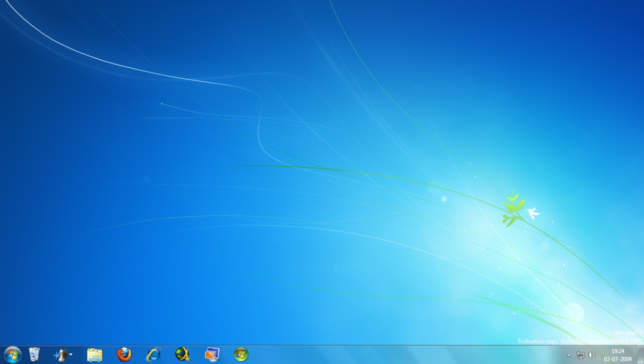Screen dimensions: 644x364
Task: Launch Internet Explorer from the taskbar
Action: 153,355
